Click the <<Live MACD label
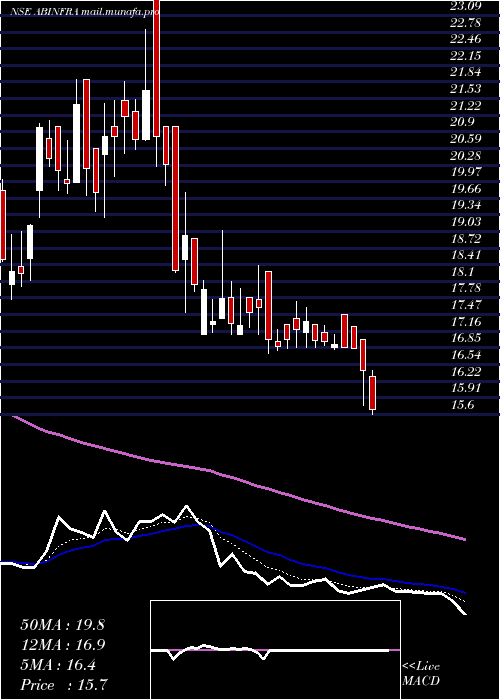Image resolution: width=500 pixels, height=700 pixels. click(x=421, y=674)
